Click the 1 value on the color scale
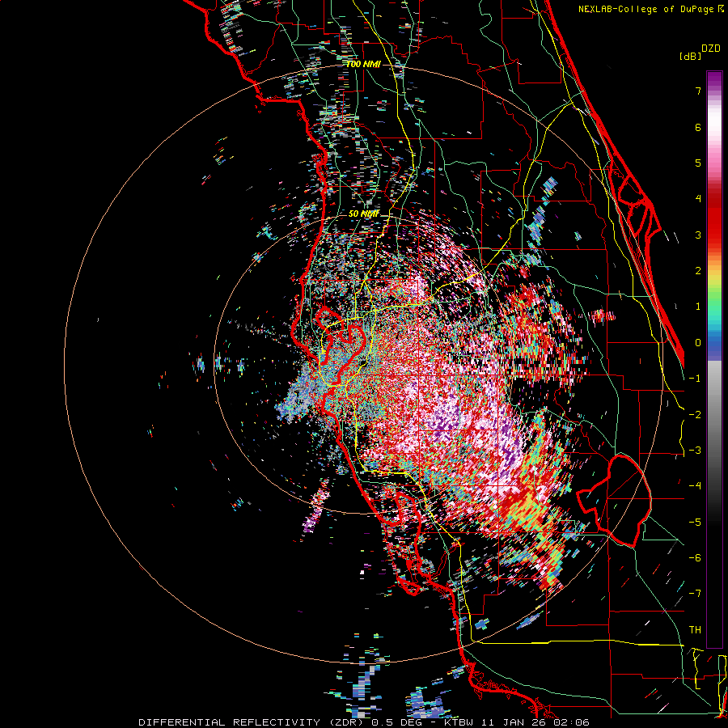The height and width of the screenshot is (728, 728). coord(698,306)
